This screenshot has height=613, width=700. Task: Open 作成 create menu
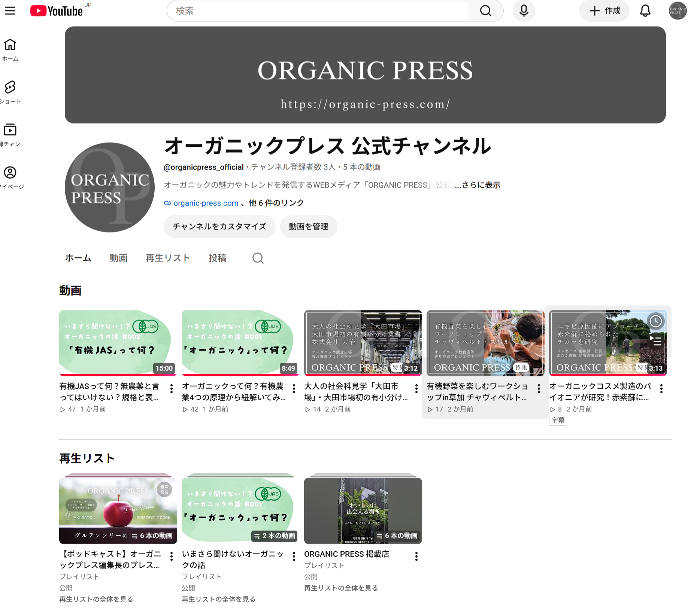click(604, 11)
